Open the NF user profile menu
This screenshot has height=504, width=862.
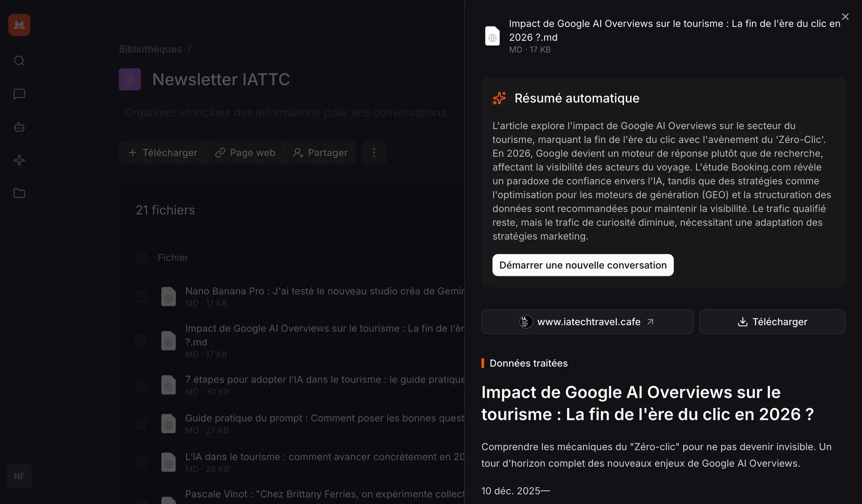(19, 476)
